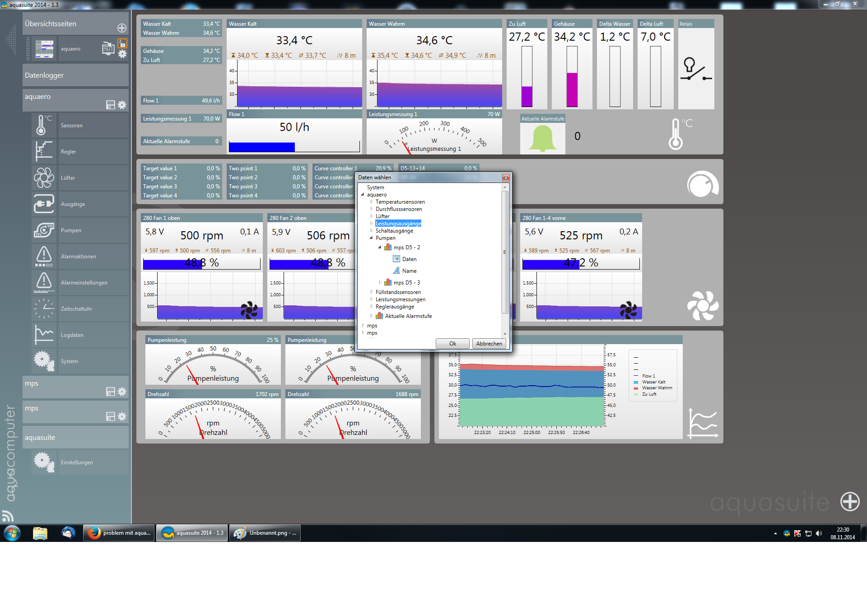Open the Ausgänge plug icon in sidebar

[44, 204]
